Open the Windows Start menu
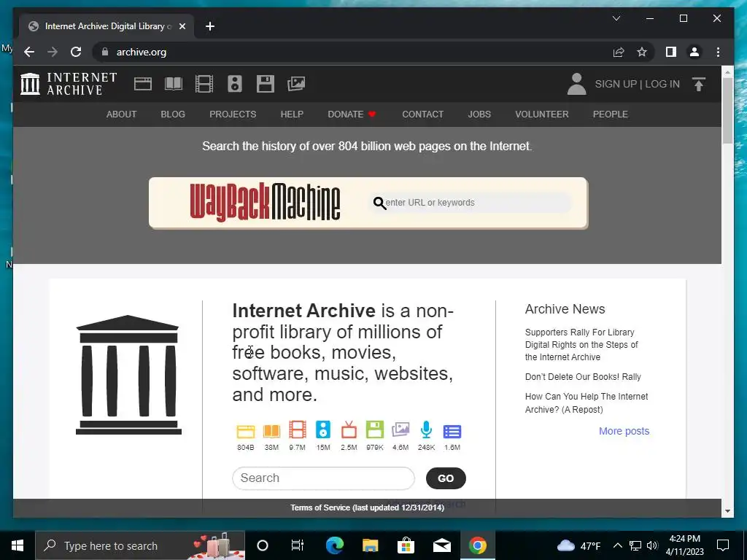This screenshot has width=747, height=560. [x=18, y=545]
